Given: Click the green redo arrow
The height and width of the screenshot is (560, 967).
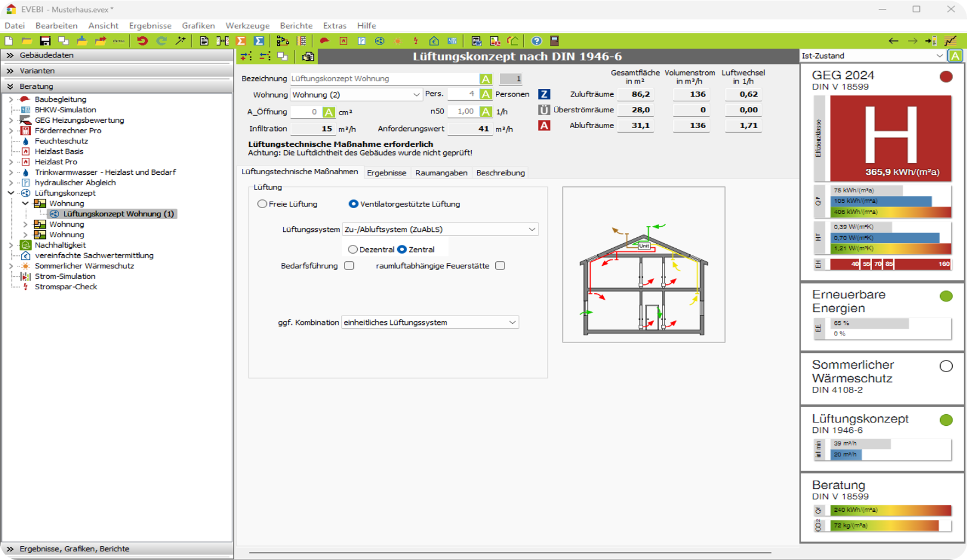Looking at the screenshot, I should 161,41.
